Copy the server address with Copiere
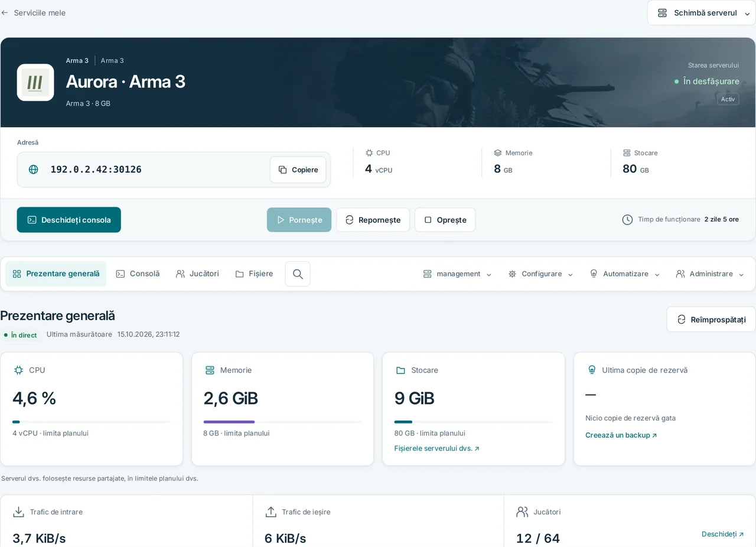Screen dimensions: 756x547 click(x=298, y=170)
